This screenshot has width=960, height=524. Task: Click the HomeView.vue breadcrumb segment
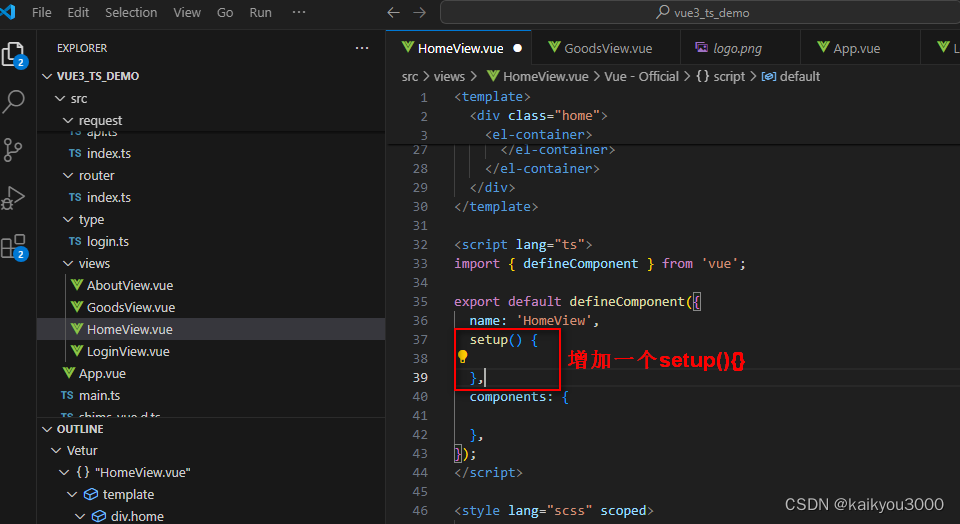click(x=538, y=77)
